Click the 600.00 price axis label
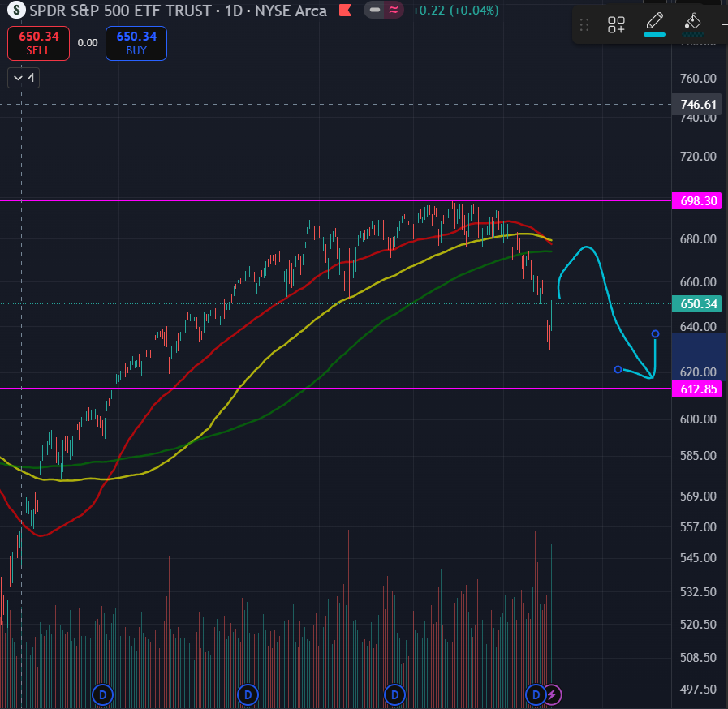 point(698,419)
